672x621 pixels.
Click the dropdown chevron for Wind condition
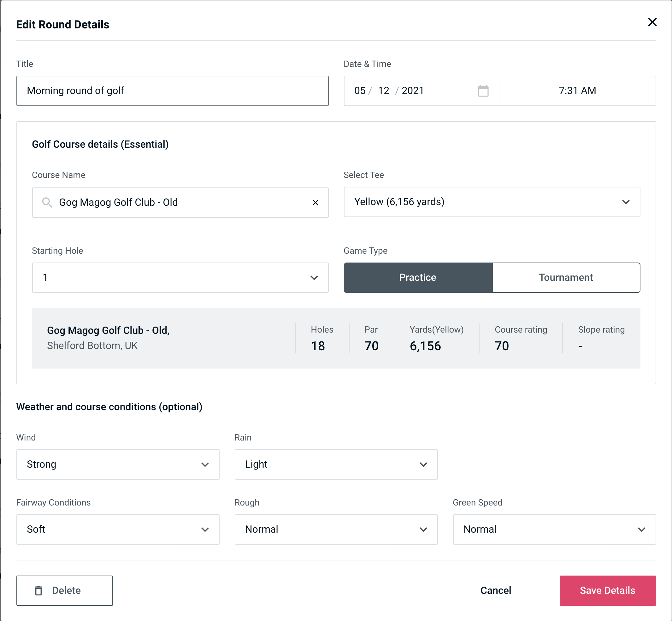coord(205,464)
